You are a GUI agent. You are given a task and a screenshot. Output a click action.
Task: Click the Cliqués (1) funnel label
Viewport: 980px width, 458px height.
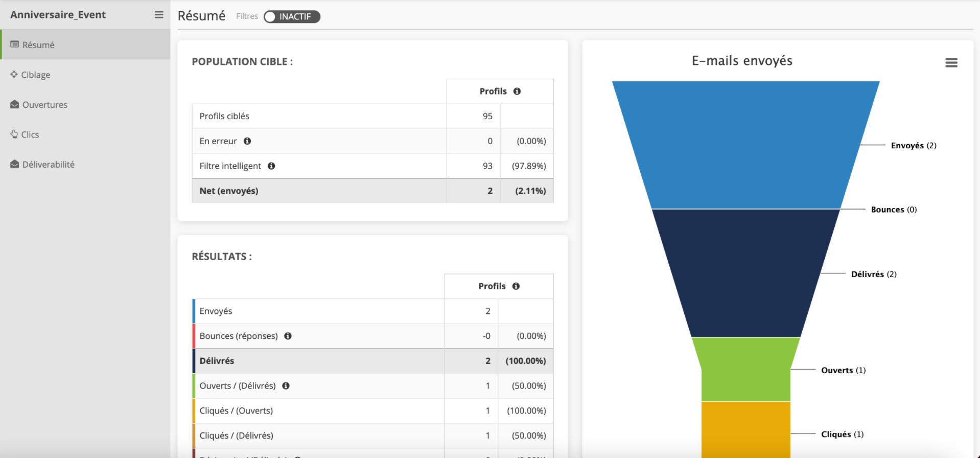point(842,434)
